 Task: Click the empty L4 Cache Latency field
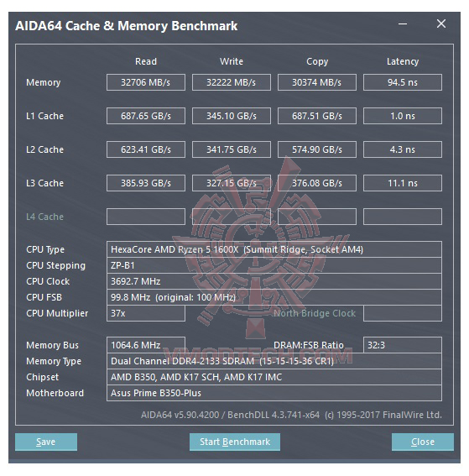point(403,217)
